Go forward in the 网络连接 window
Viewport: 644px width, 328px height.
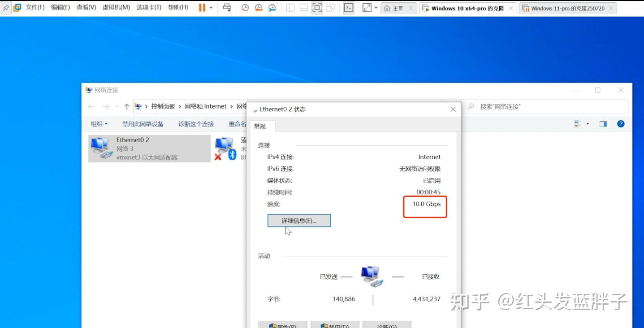(x=106, y=106)
